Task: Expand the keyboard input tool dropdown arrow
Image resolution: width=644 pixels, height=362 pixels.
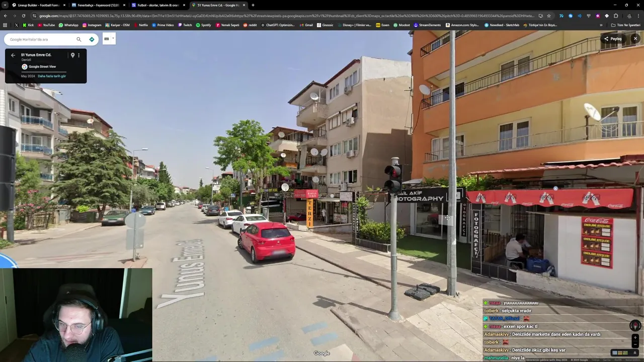Action: click(x=113, y=39)
